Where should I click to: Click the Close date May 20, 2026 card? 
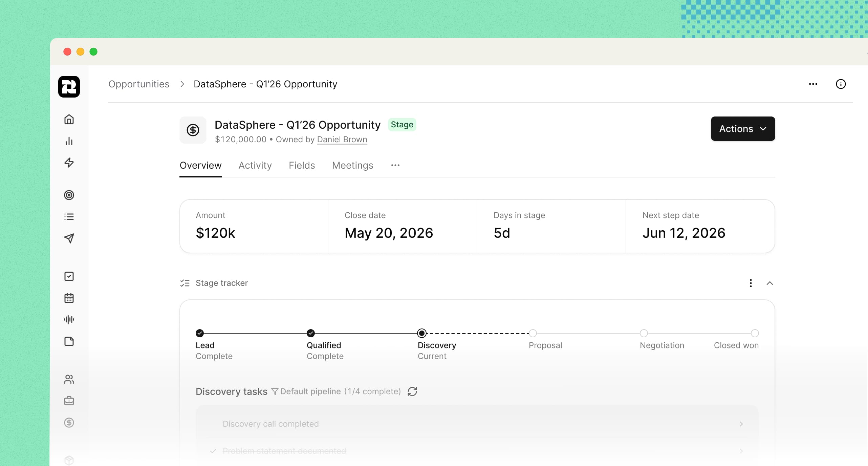click(403, 226)
